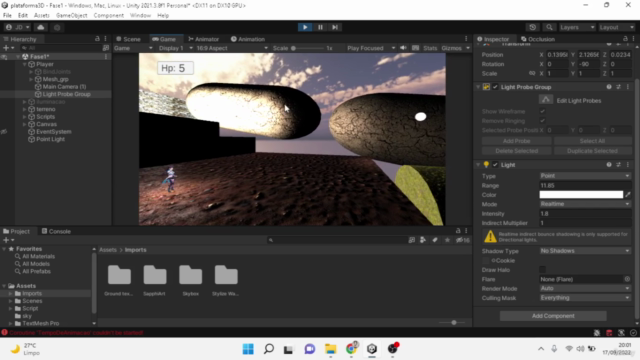Toggle Light component enabled checkbox
The image size is (640, 360).
pyautogui.click(x=495, y=164)
